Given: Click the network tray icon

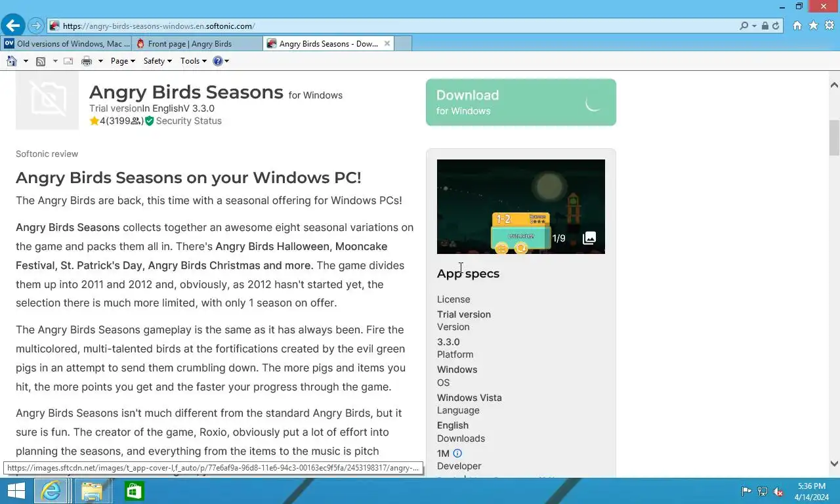Looking at the screenshot, I should 763,492.
